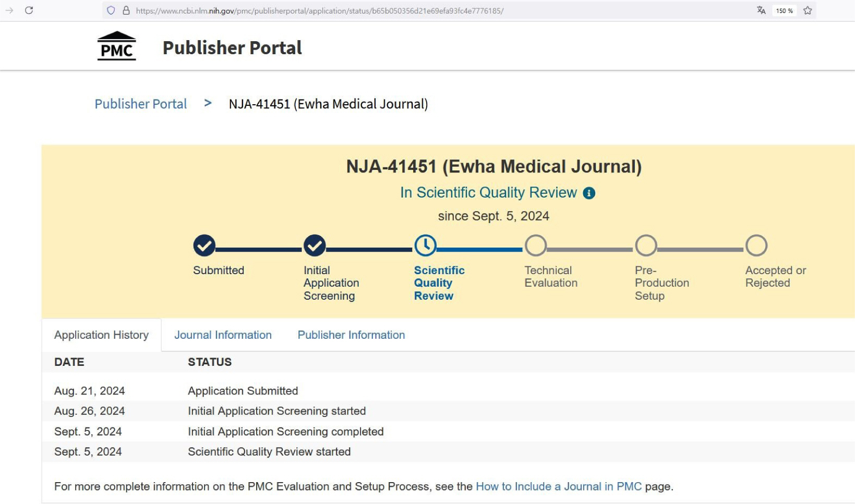Click Initial Application Screening completed status
Image resolution: width=855 pixels, height=504 pixels.
(x=285, y=432)
